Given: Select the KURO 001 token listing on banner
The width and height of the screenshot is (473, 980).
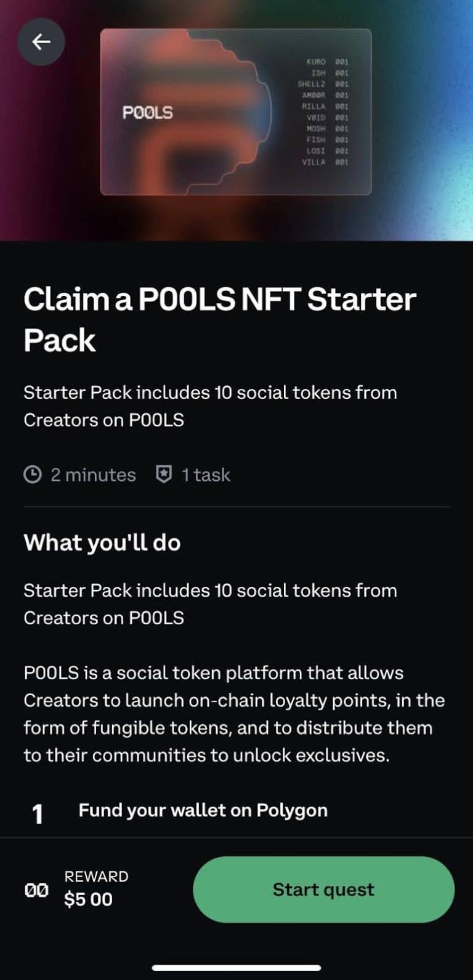Looking at the screenshot, I should (327, 62).
